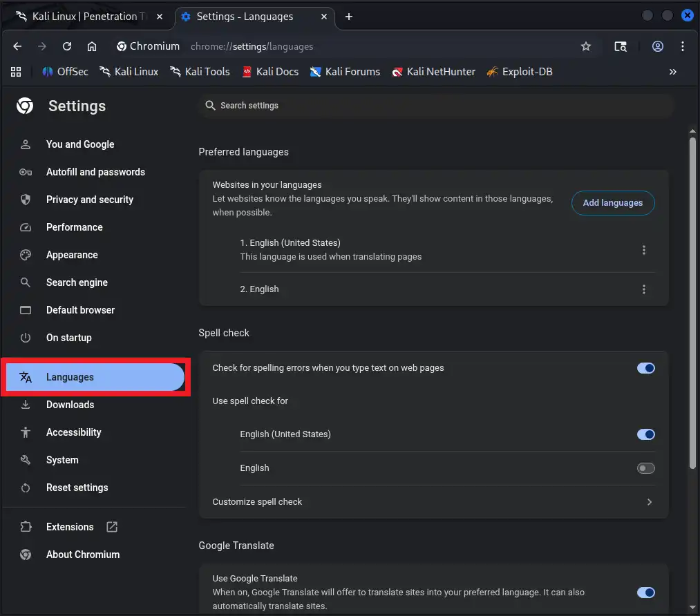
Task: Click the bookmark star icon in address bar
Action: [586, 46]
